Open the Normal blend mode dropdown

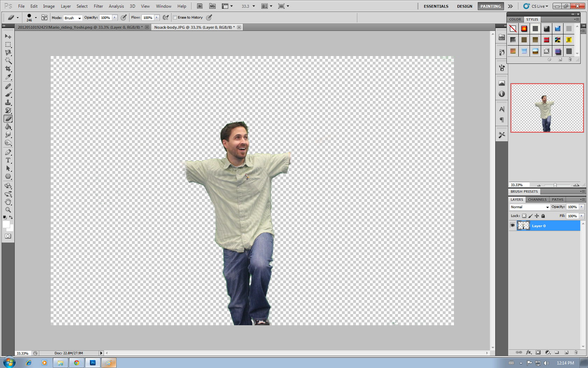[x=530, y=207]
